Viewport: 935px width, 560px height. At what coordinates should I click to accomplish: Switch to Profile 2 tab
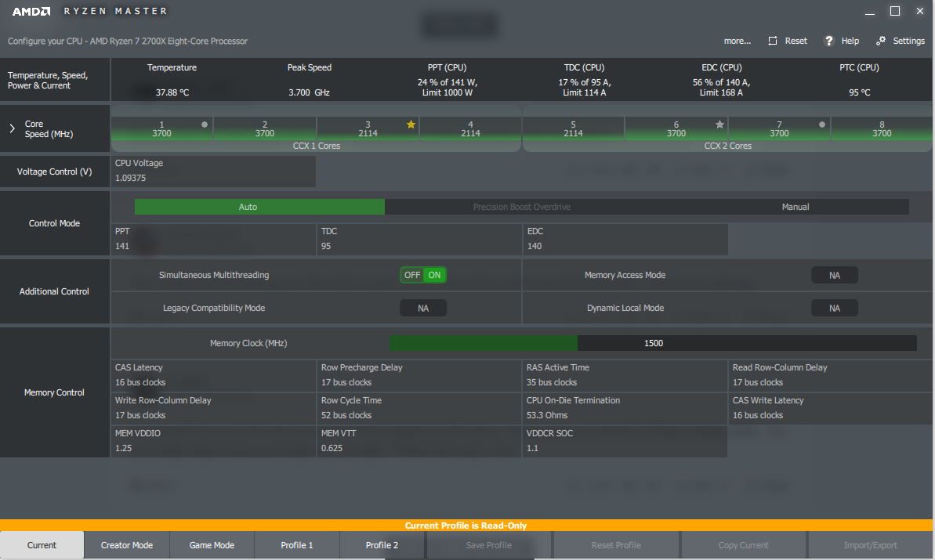click(x=382, y=545)
